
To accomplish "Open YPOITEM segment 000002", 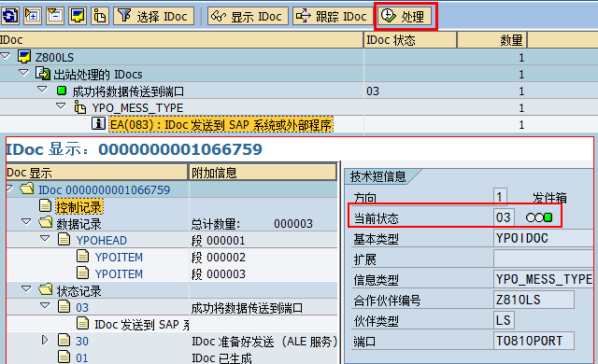I will 119,258.
